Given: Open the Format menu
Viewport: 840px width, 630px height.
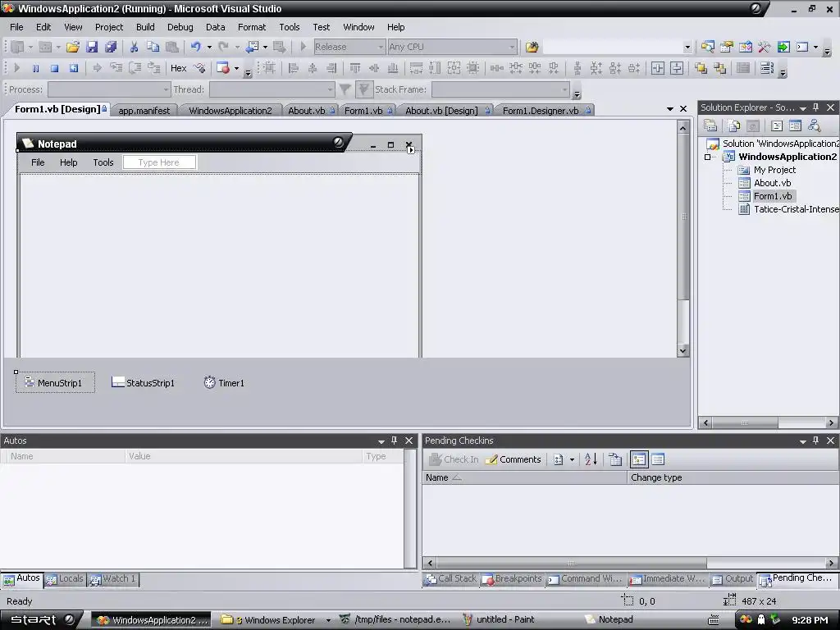Looking at the screenshot, I should (252, 27).
